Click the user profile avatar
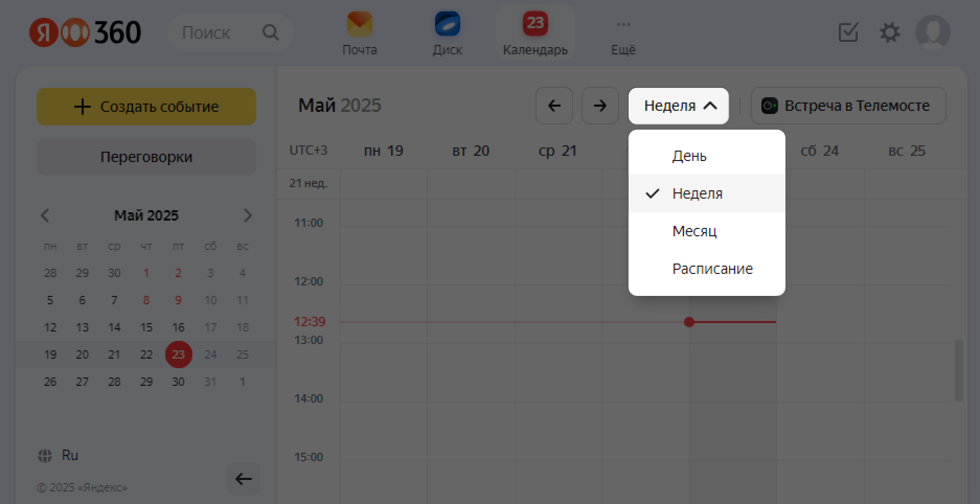This screenshot has height=504, width=980. pos(932,32)
